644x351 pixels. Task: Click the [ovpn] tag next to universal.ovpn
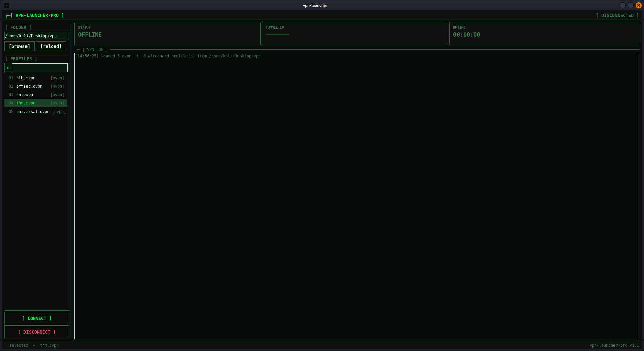click(x=59, y=112)
